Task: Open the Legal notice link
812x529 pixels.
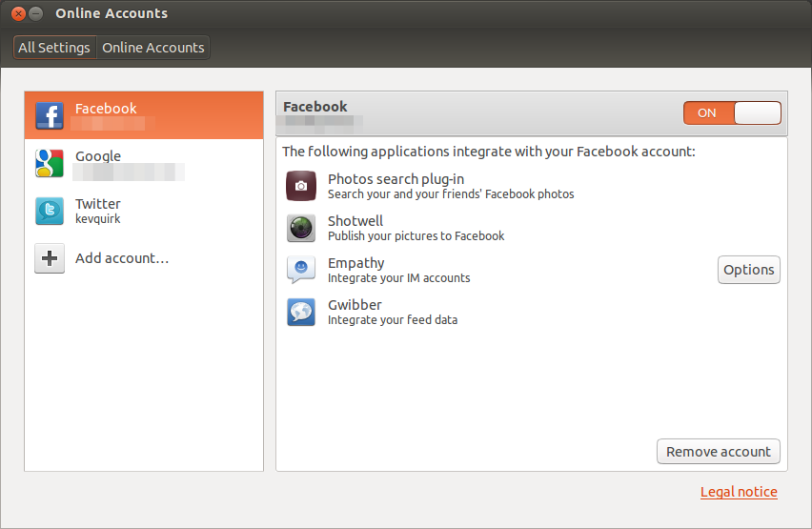Action: pyautogui.click(x=739, y=492)
